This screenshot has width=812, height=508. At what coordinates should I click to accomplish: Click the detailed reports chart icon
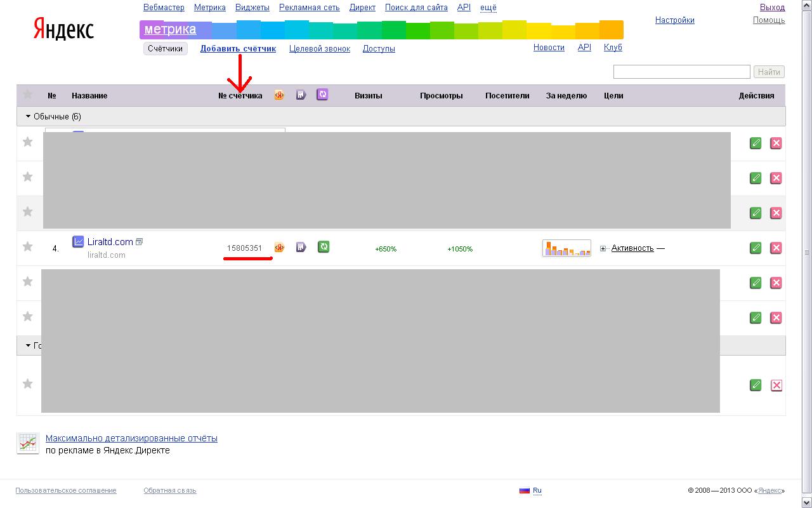[27, 443]
